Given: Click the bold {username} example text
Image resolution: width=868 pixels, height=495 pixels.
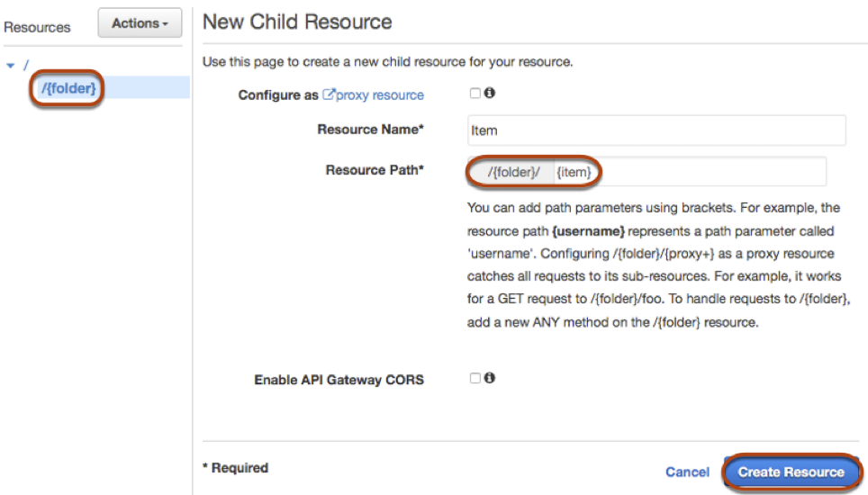Looking at the screenshot, I should (x=589, y=231).
